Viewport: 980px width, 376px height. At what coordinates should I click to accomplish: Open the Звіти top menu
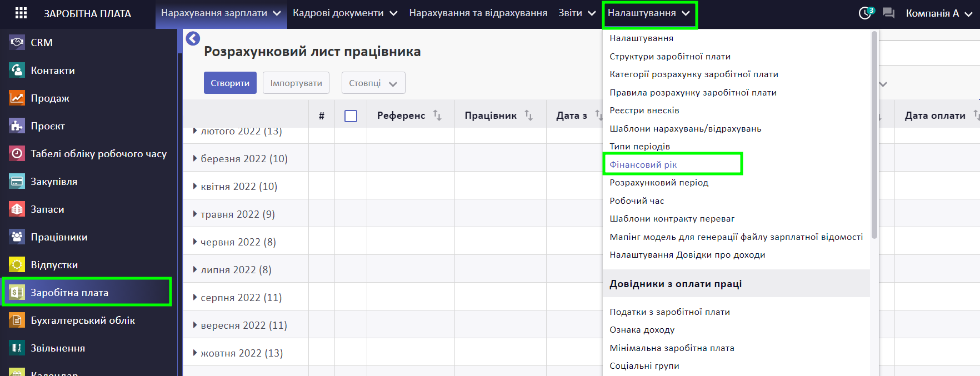coord(577,13)
